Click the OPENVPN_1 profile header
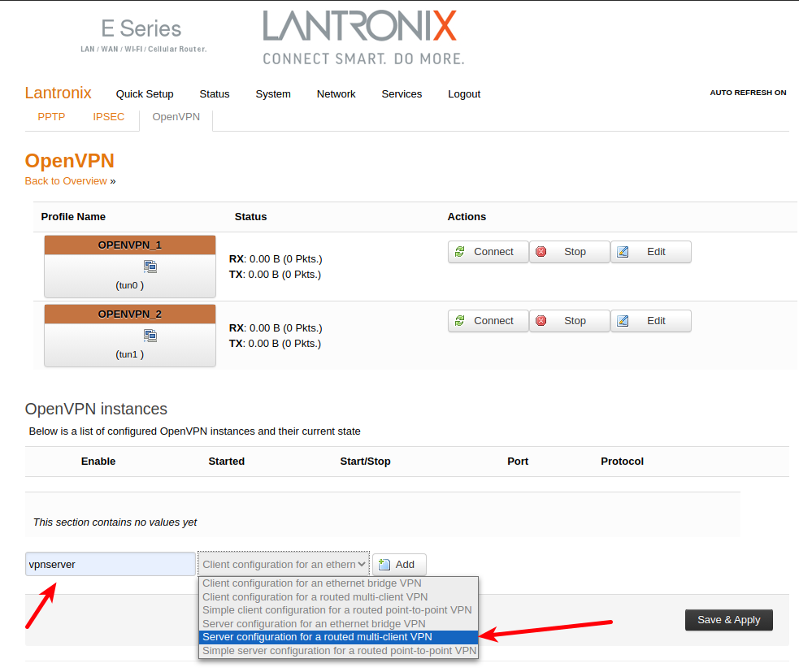 click(x=130, y=245)
